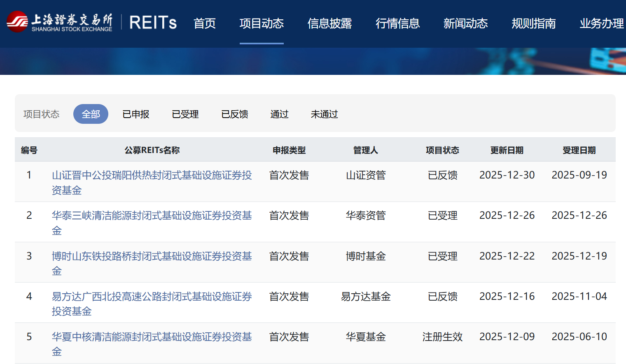
Task: Filter projects by 已申报 status
Action: pos(136,114)
